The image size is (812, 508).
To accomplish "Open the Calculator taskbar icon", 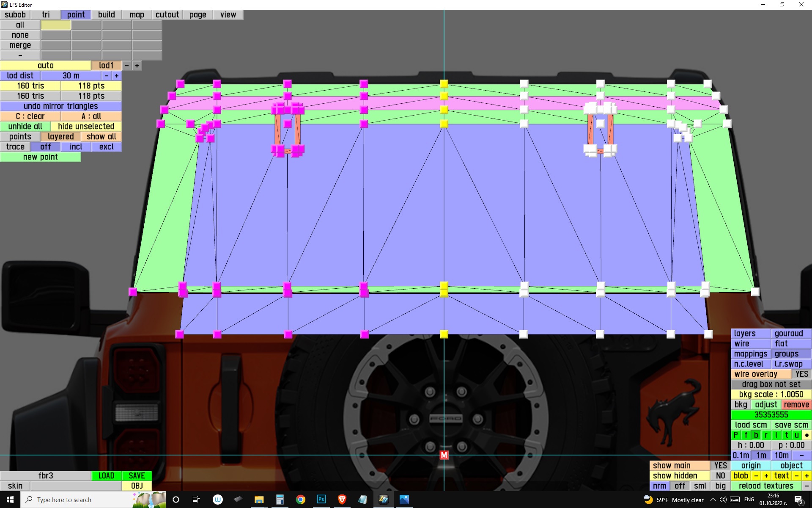I will [x=280, y=500].
